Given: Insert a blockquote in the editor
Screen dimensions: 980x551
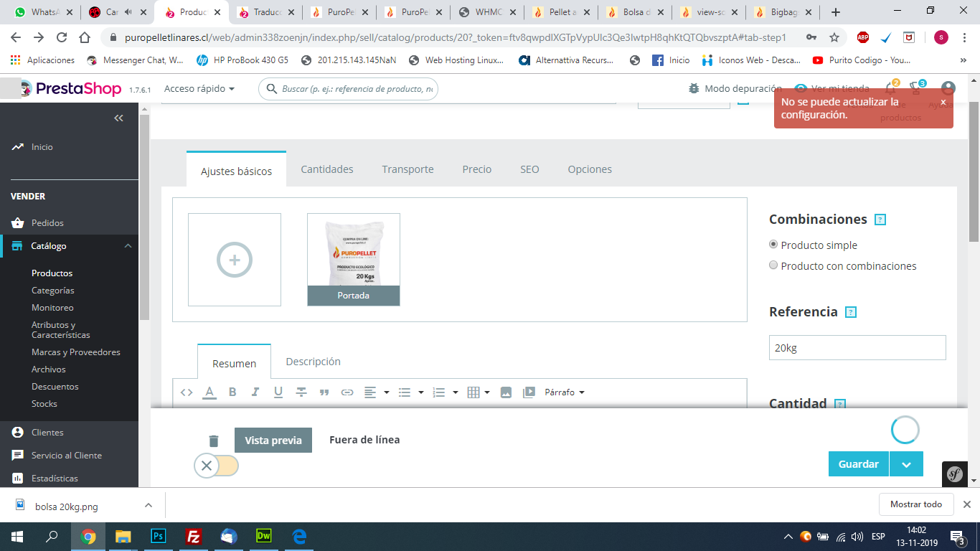Looking at the screenshot, I should 324,392.
